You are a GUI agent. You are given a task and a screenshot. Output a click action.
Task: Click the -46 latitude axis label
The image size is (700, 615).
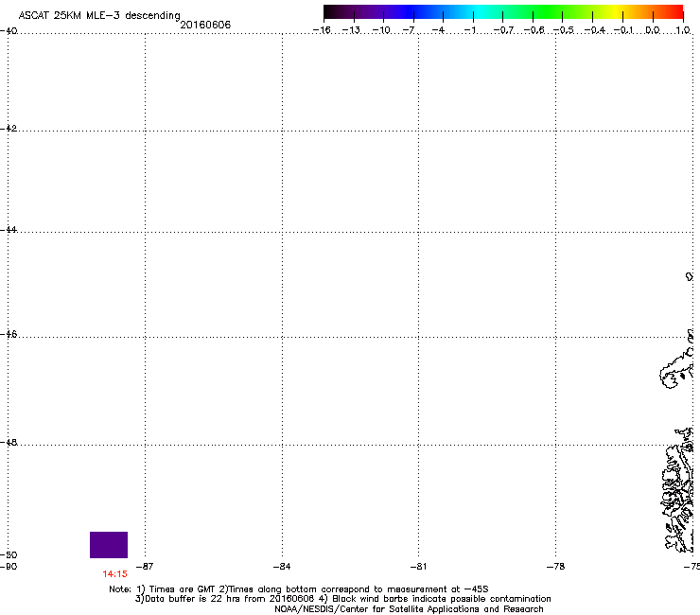pyautogui.click(x=9, y=334)
